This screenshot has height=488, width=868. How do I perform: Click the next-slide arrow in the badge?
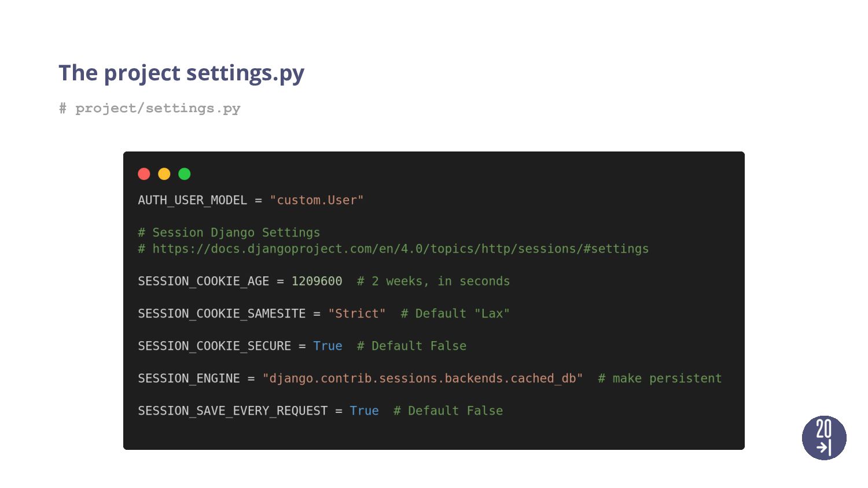[x=824, y=447]
